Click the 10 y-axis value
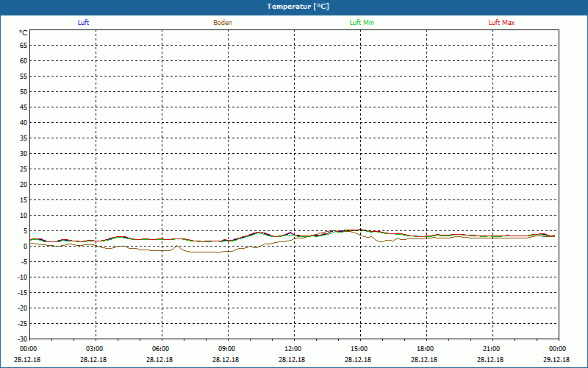The image size is (588, 368). click(x=24, y=216)
